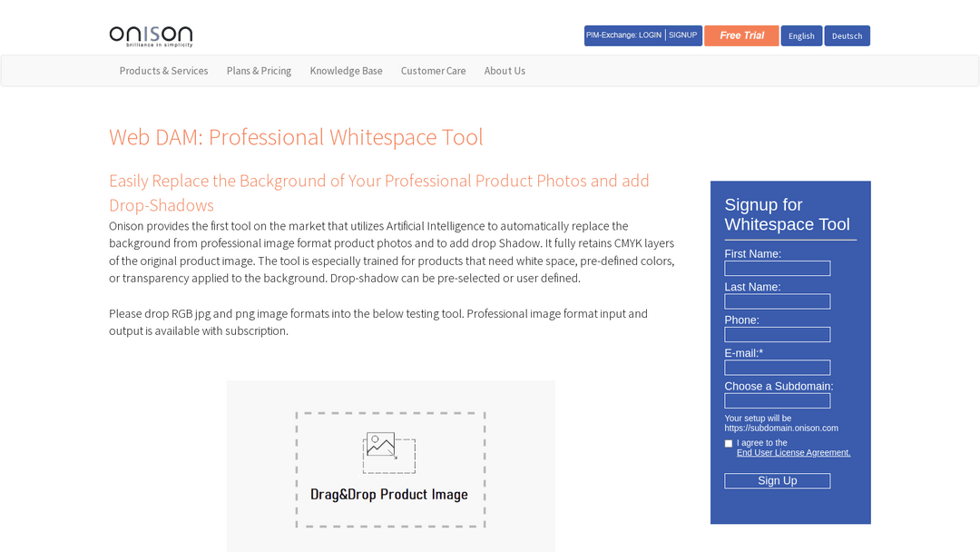Viewport: 980px width, 552px height.
Task: Open PIM-Exchange LOGIN link
Action: tap(623, 35)
